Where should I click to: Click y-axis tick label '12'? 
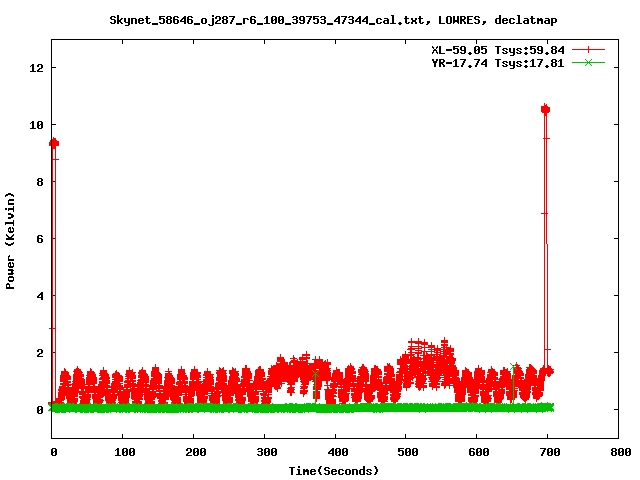(36, 68)
